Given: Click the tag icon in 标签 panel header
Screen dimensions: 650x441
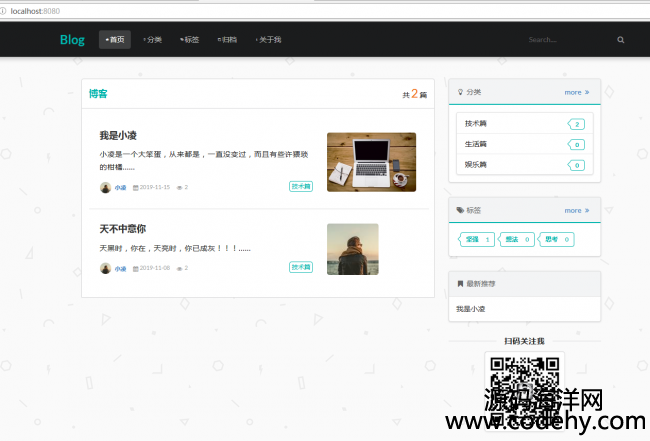Looking at the screenshot, I should click(x=460, y=210).
